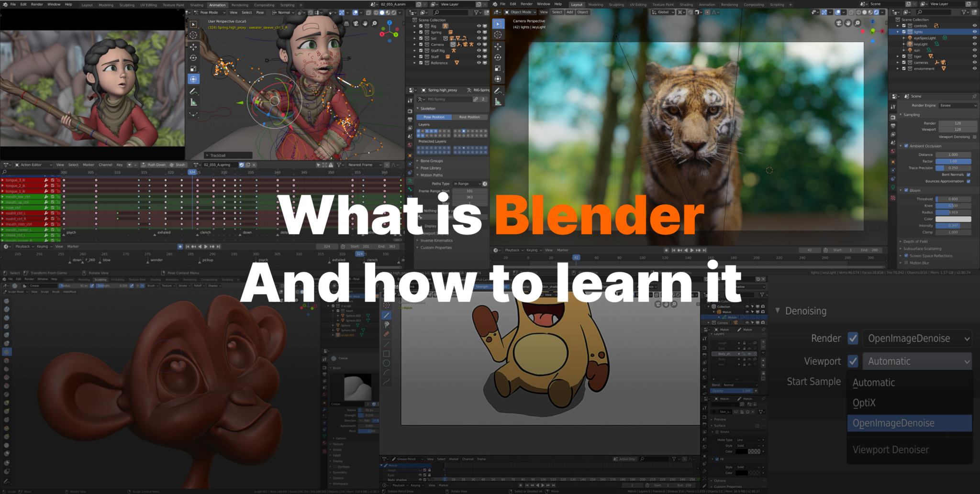The width and height of the screenshot is (980, 494).
Task: Select the Move tool in the tiger viewport toolbar
Action: pos(498,46)
